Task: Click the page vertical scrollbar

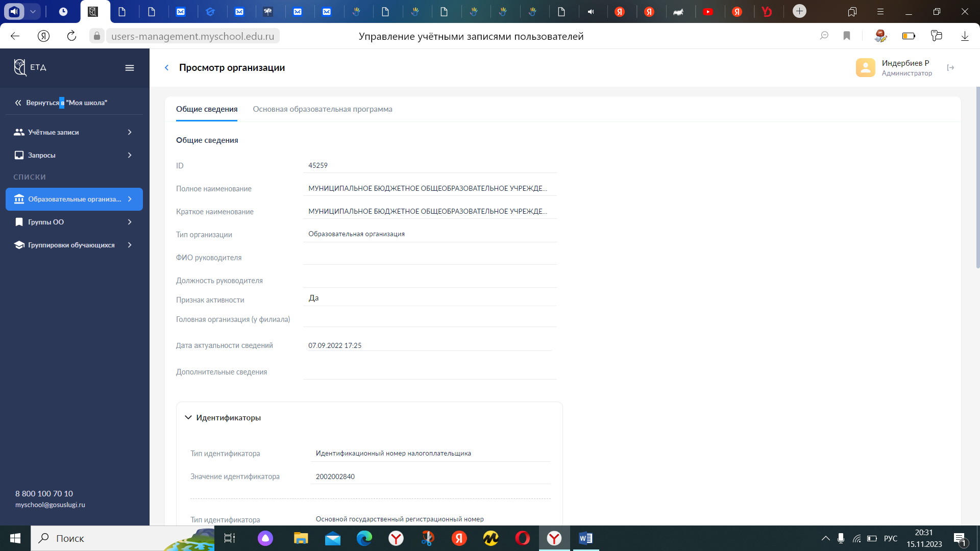Action: pyautogui.click(x=977, y=179)
